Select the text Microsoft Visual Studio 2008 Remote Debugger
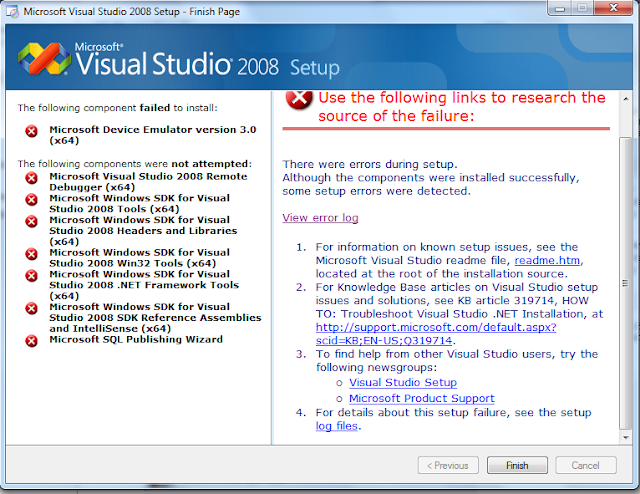This screenshot has height=494, width=640. tap(148, 182)
